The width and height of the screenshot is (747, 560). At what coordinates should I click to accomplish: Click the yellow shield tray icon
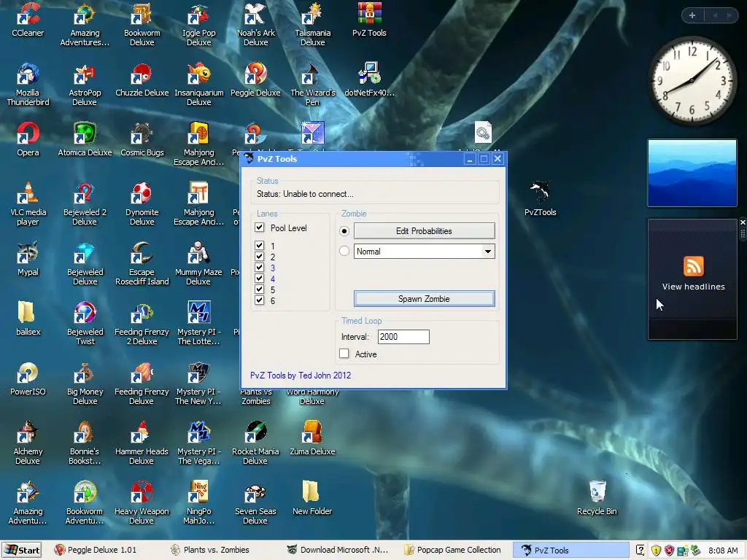pyautogui.click(x=657, y=551)
